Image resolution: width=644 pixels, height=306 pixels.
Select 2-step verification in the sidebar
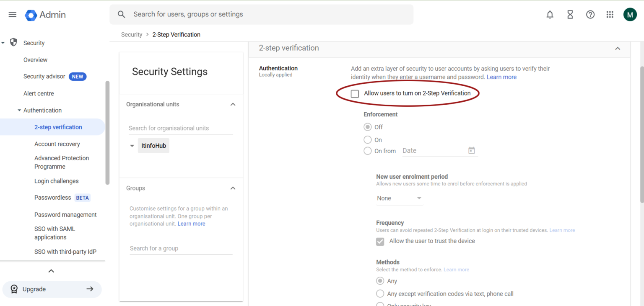tap(58, 127)
